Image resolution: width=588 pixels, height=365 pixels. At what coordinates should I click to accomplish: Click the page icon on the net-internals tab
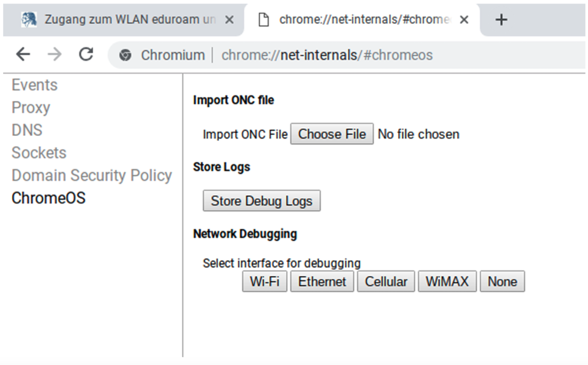pyautogui.click(x=264, y=19)
